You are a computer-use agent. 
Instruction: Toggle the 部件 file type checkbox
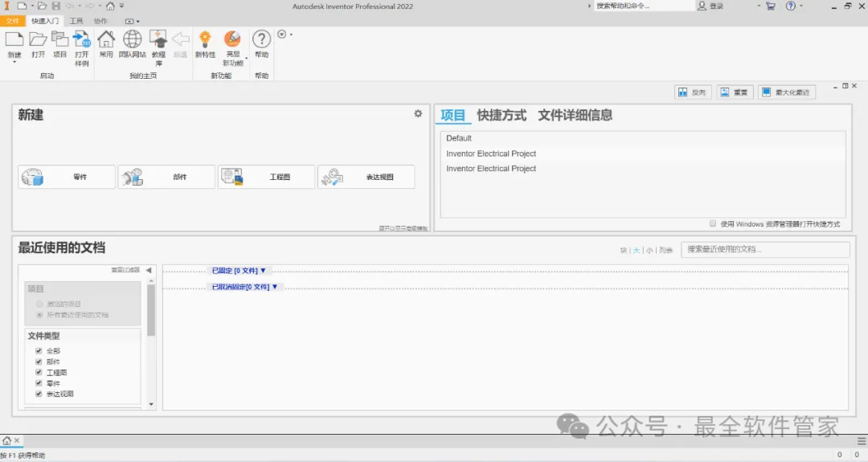(x=39, y=362)
